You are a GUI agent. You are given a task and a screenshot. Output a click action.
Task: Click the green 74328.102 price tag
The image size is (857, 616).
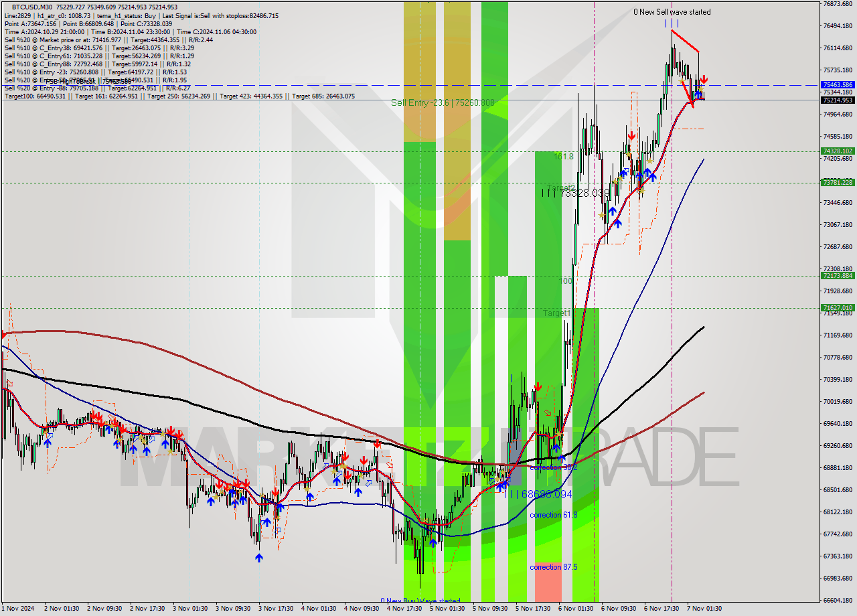(838, 151)
